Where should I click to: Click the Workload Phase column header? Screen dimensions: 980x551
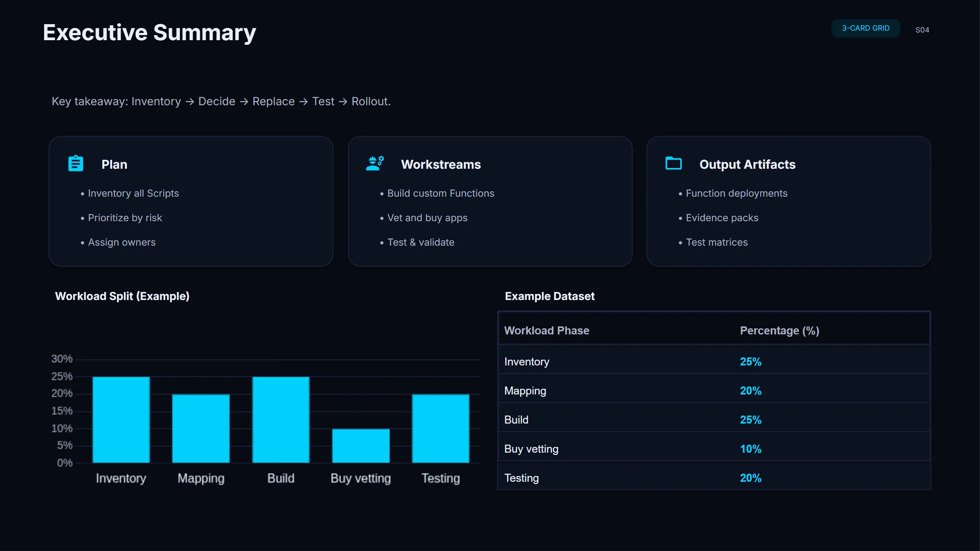click(546, 331)
